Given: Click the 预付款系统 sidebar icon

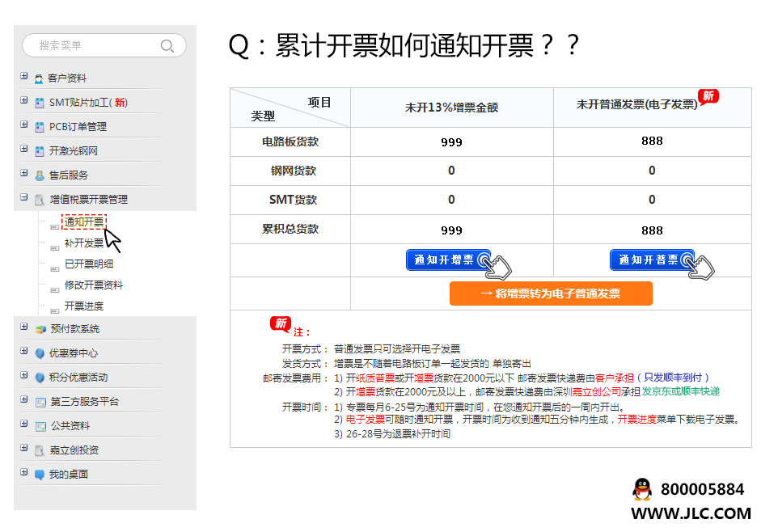Looking at the screenshot, I should click(40, 327).
